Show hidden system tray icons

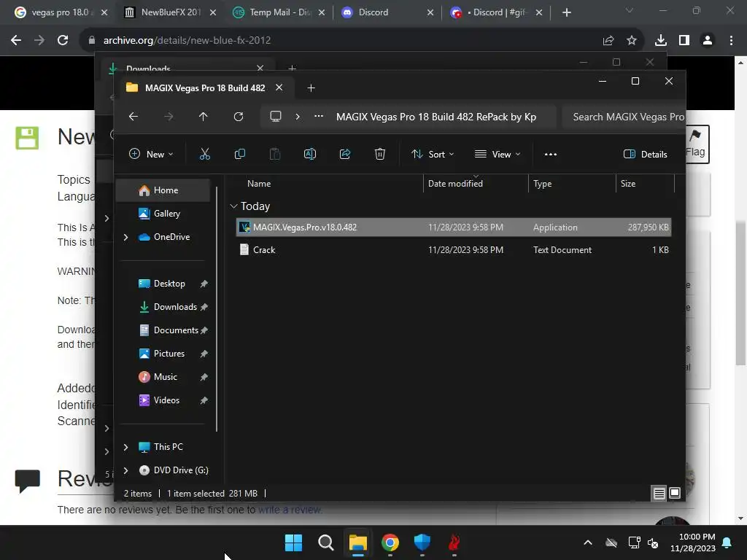point(588,542)
